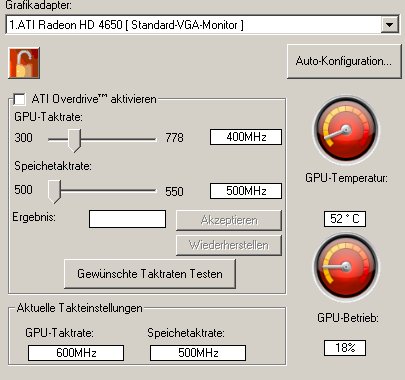
Task: Click the 52 °C temperature readout box
Action: (345, 219)
